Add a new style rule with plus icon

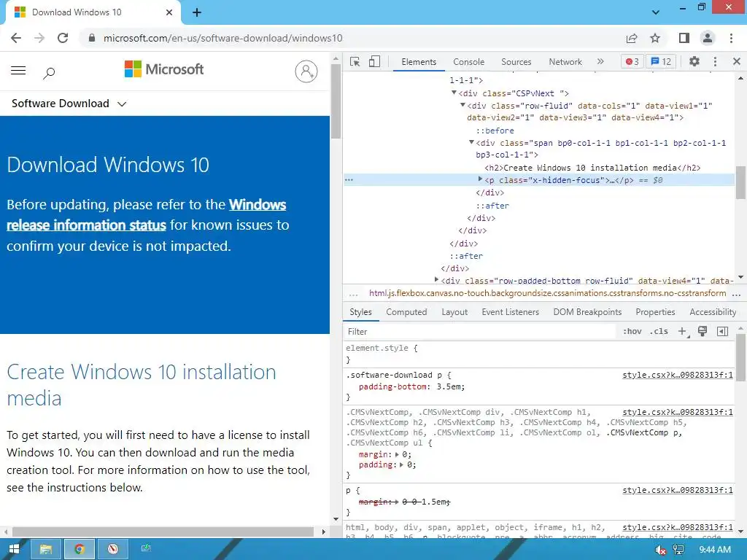(683, 332)
